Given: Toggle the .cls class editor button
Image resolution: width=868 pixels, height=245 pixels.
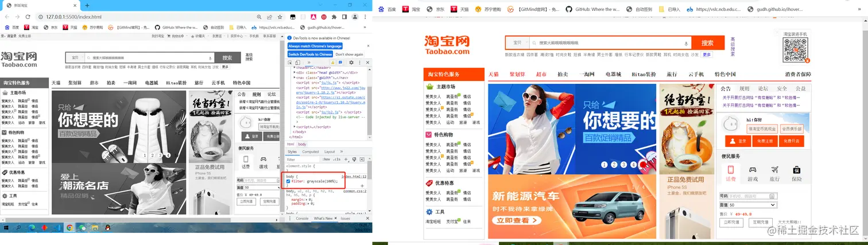Looking at the screenshot, I should pyautogui.click(x=337, y=160).
